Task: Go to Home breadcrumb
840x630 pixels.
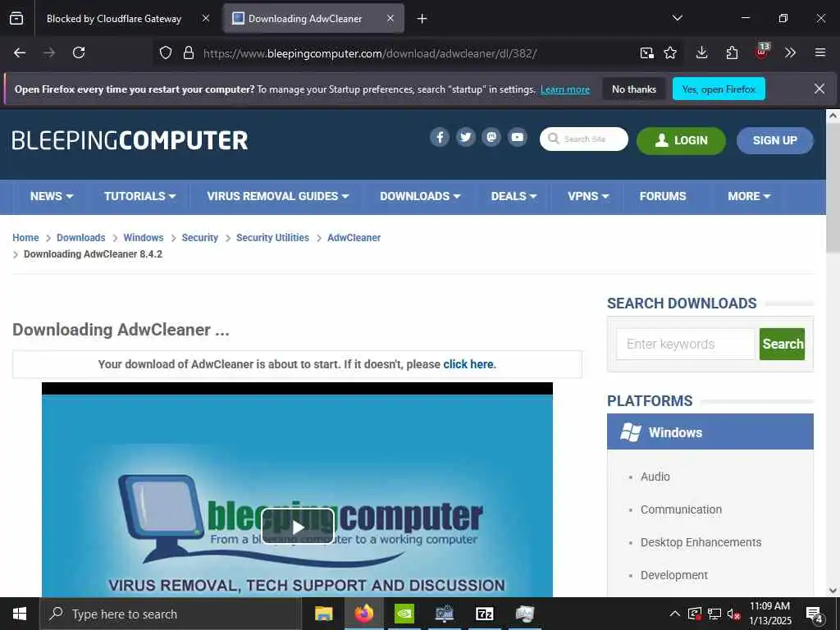Action: coord(25,238)
